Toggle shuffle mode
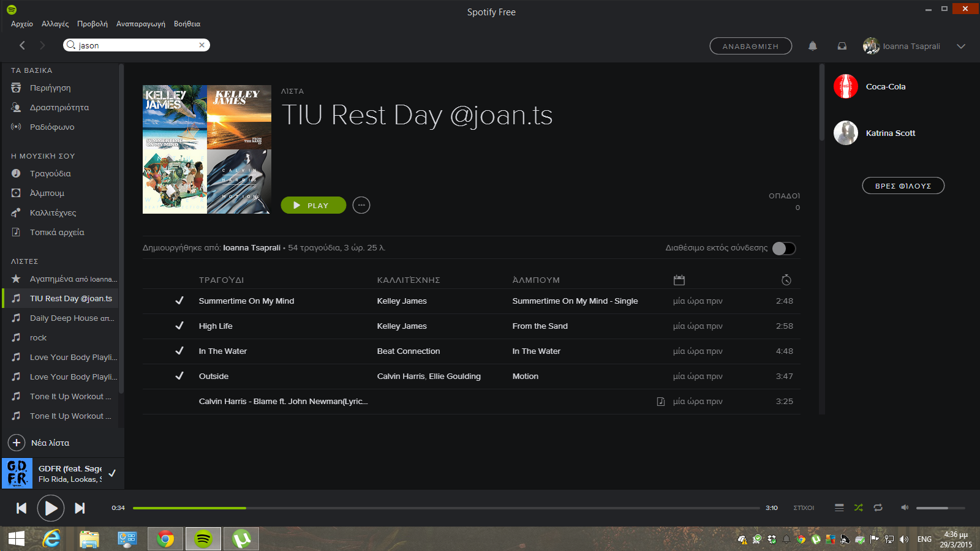This screenshot has width=980, height=551. pos(859,508)
